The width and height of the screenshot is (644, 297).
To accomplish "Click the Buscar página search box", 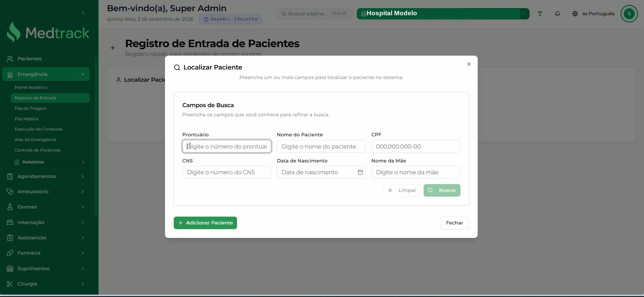I will (315, 14).
